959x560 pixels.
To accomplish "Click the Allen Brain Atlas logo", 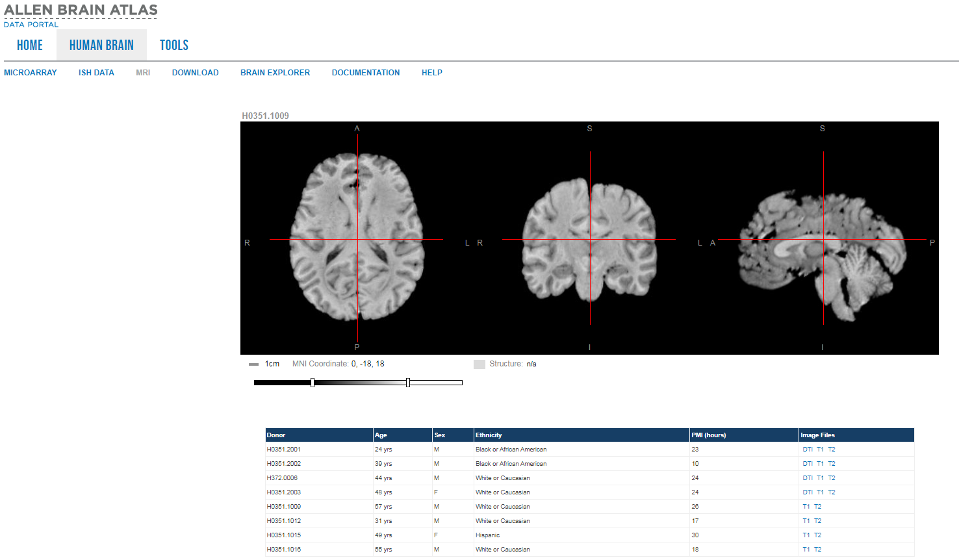I will point(81,10).
